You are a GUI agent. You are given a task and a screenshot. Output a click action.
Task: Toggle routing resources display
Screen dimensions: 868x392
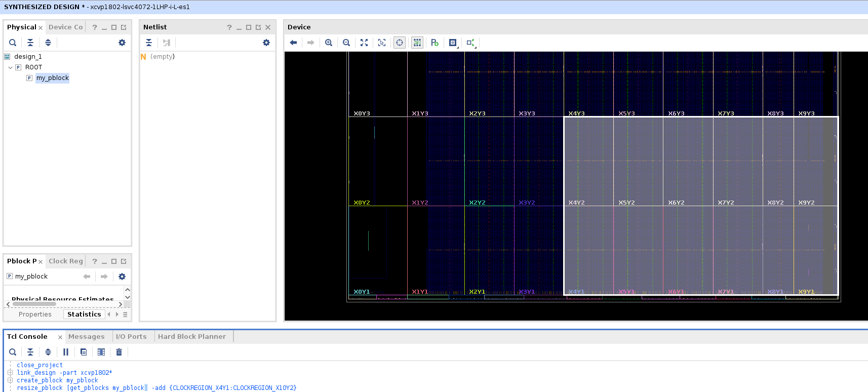(417, 43)
